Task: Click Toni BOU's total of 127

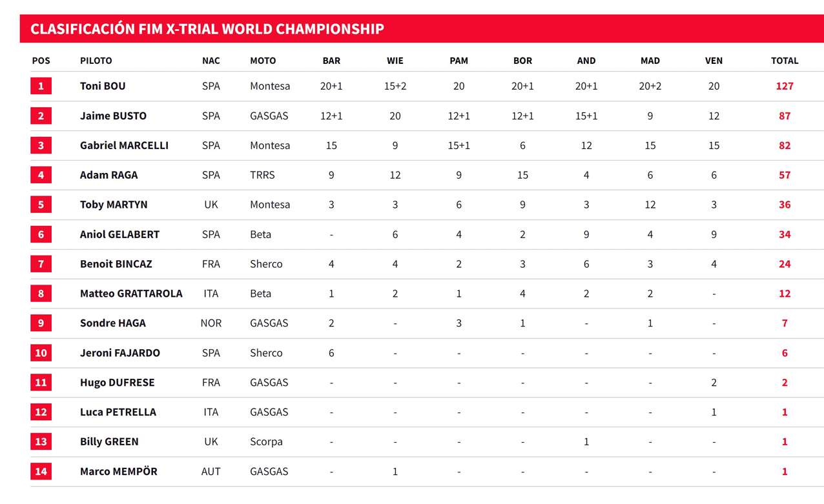Action: pyautogui.click(x=785, y=86)
